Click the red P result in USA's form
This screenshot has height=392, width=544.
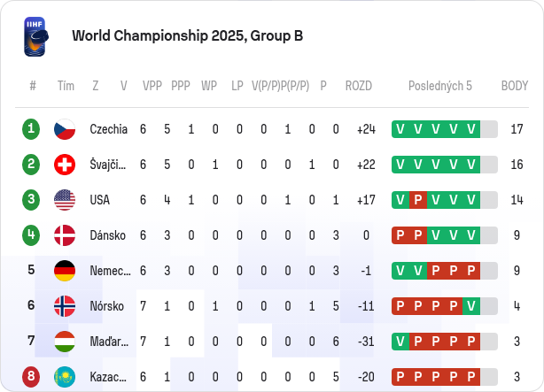pyautogui.click(x=418, y=200)
